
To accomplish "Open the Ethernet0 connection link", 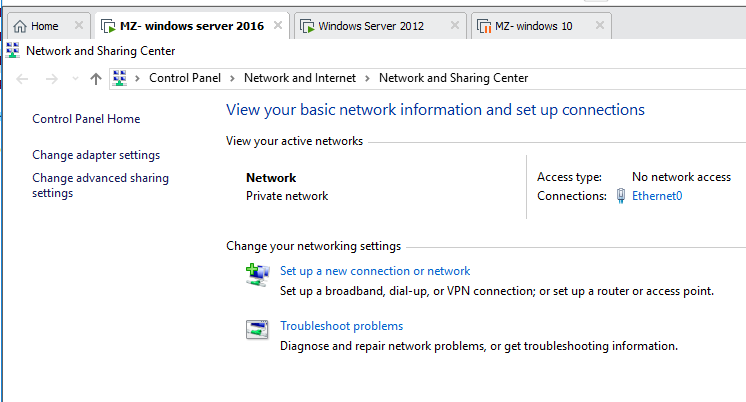I will [657, 196].
